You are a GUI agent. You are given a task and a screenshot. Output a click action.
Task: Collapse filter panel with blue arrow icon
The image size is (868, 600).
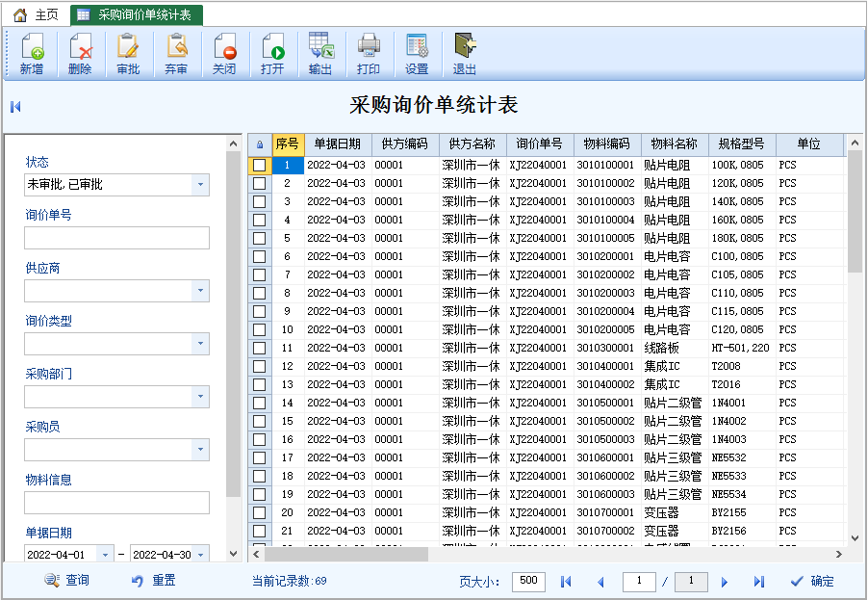coord(15,106)
